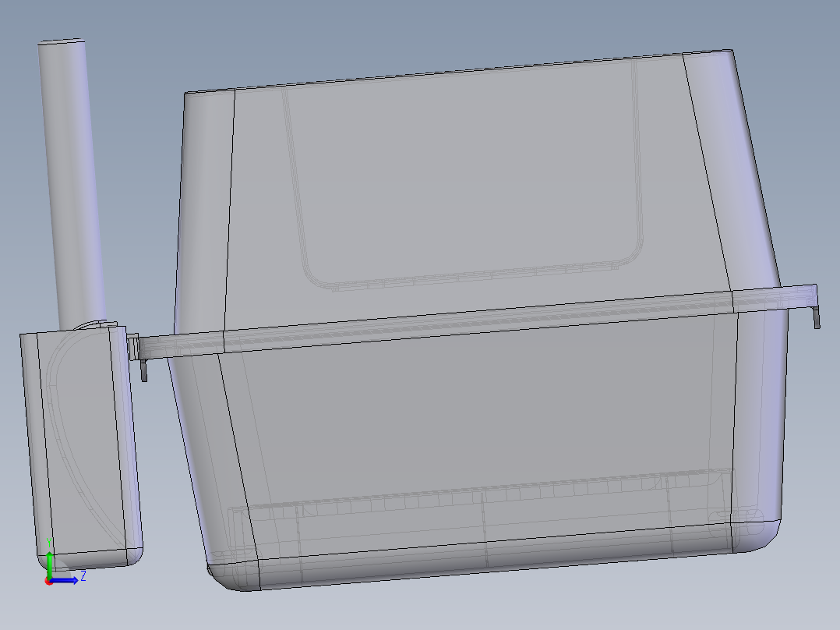Pick the hook at the rail's left end
Image resolution: width=840 pixels, height=630 pixels.
click(143, 371)
